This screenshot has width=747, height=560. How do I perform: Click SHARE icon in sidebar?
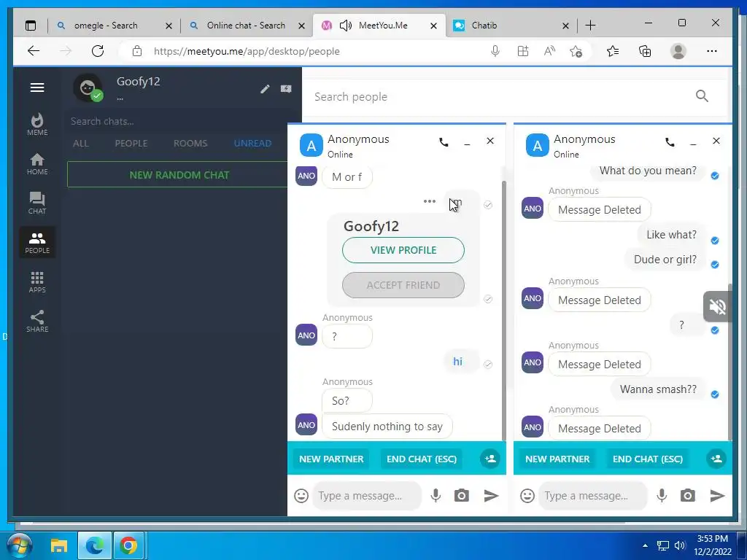(37, 322)
